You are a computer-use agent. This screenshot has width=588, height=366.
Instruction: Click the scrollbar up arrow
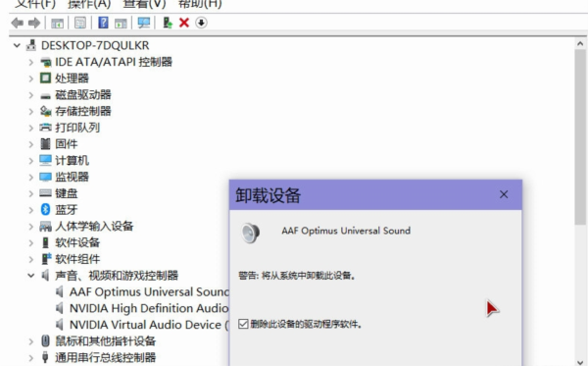(x=581, y=43)
